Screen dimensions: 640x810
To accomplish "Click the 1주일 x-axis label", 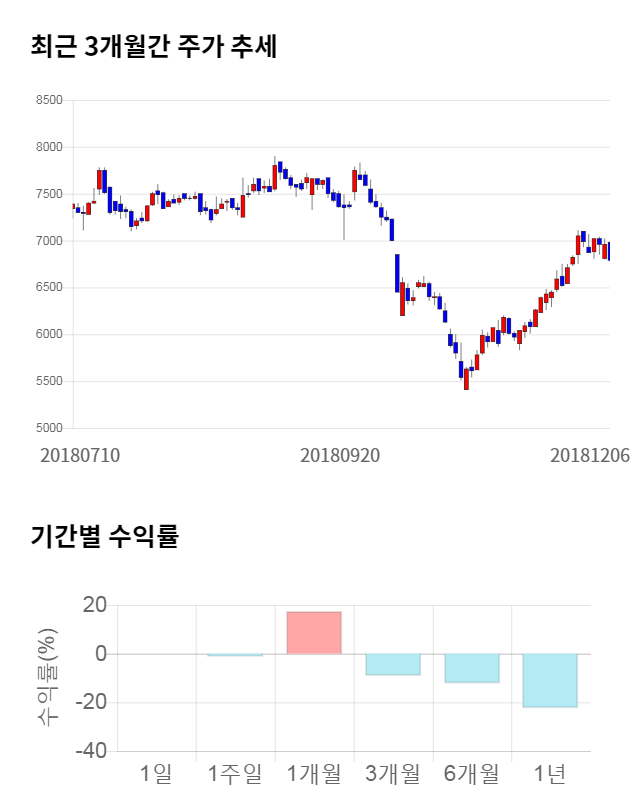I will tap(234, 773).
